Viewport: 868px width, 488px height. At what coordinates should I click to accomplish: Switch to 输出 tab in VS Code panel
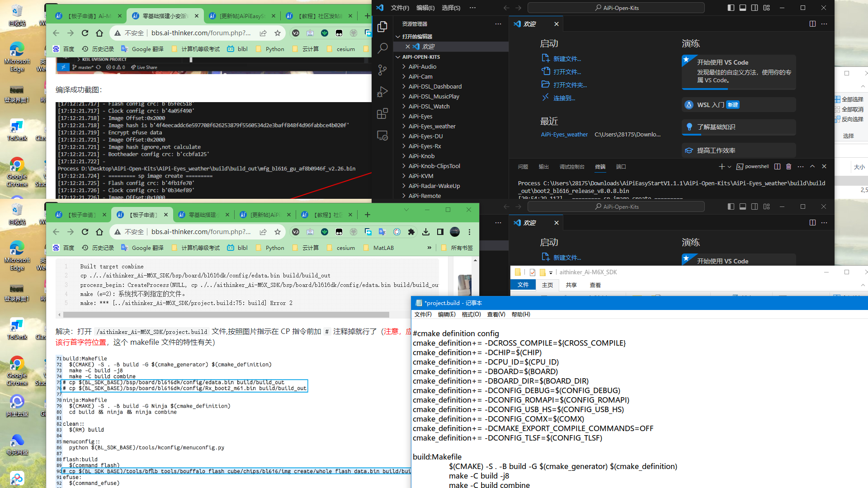[x=544, y=167]
